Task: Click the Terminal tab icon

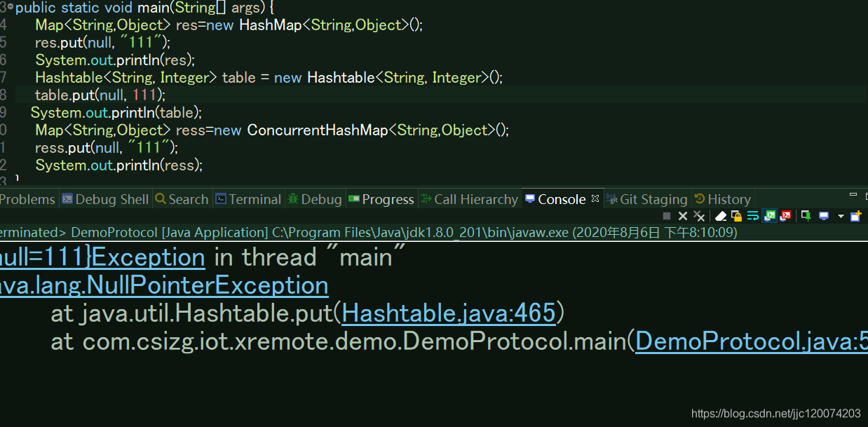Action: click(221, 199)
